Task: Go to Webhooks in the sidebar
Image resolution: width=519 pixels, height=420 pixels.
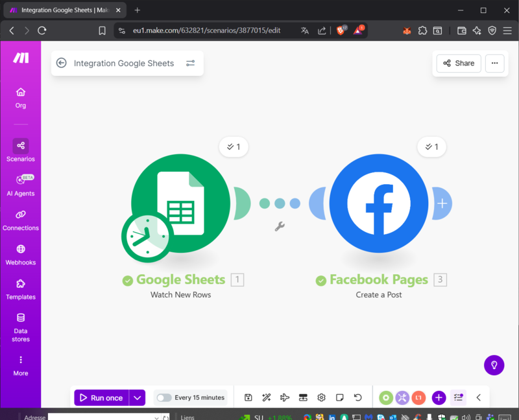Action: tap(21, 254)
